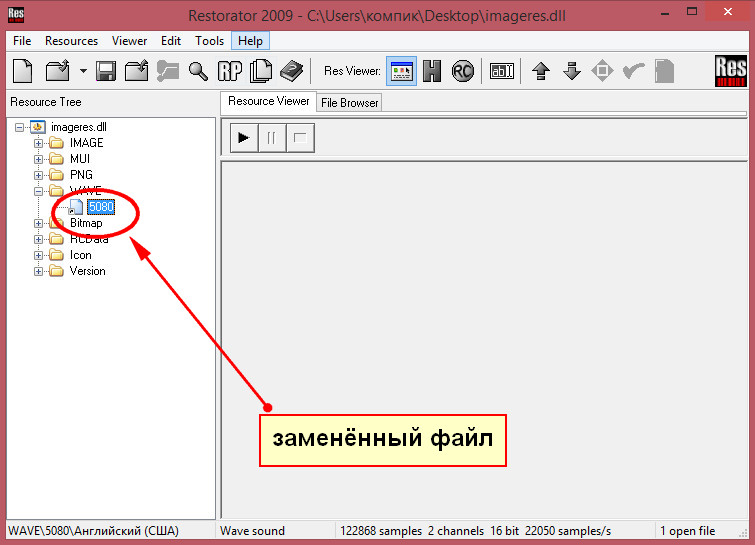Click the Open file toolbar icon
The width and height of the screenshot is (755, 545).
point(57,71)
